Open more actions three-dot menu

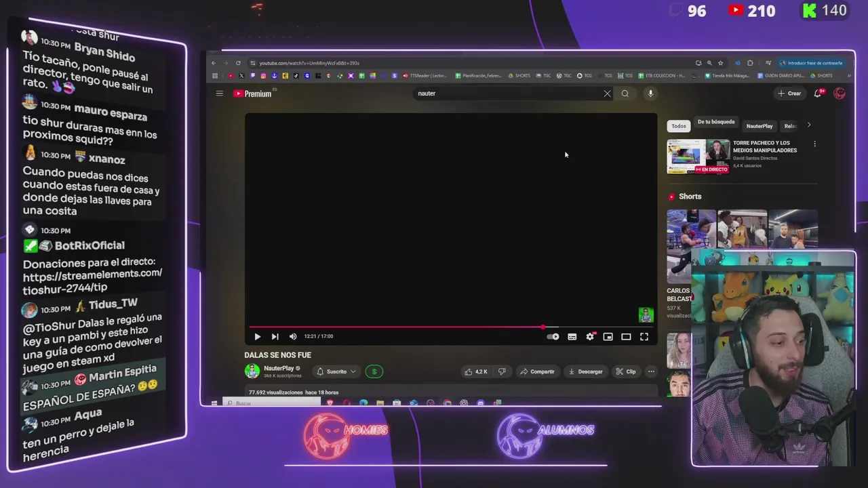651,371
